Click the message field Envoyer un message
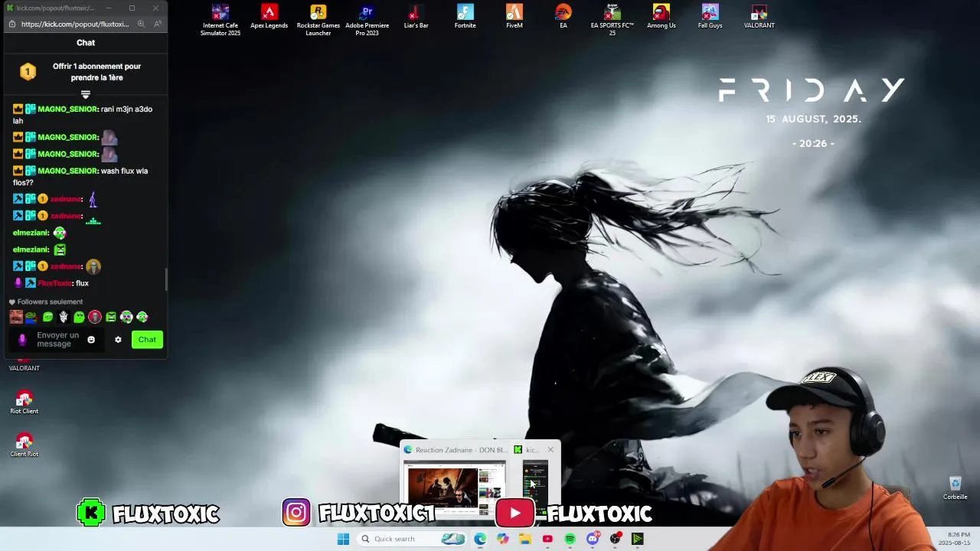The width and height of the screenshot is (980, 551). click(x=58, y=340)
